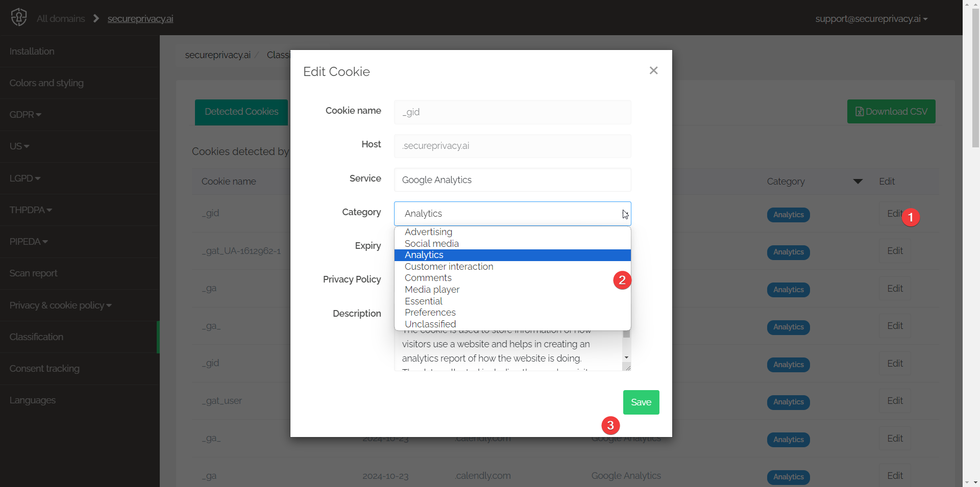Click the Download CSV button
The height and width of the screenshot is (487, 980).
point(891,111)
